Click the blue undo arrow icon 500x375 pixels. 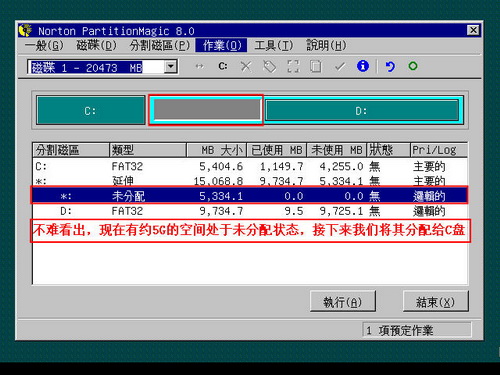390,66
